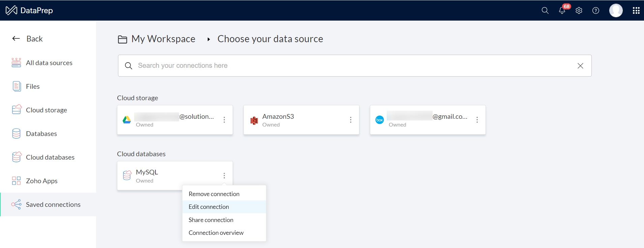Open the MySQL connection three-dot menu
Image resolution: width=644 pixels, height=248 pixels.
click(x=224, y=175)
